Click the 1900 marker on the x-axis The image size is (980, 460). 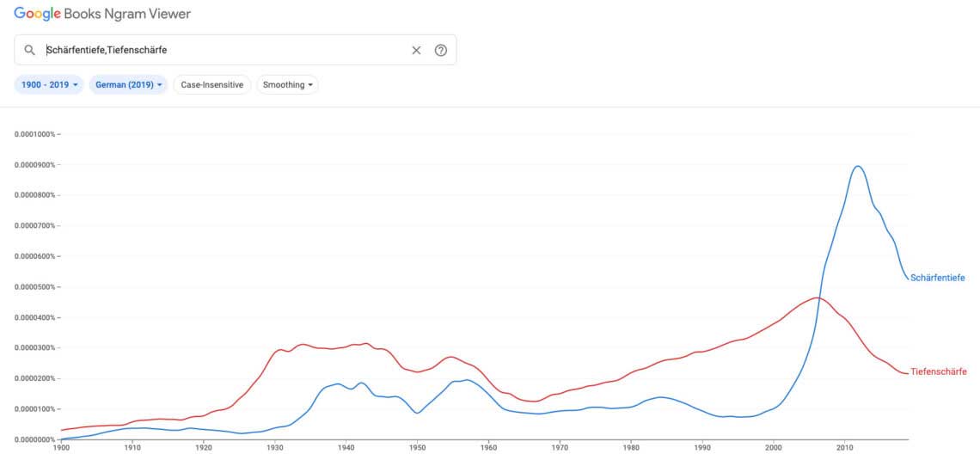[x=61, y=448]
